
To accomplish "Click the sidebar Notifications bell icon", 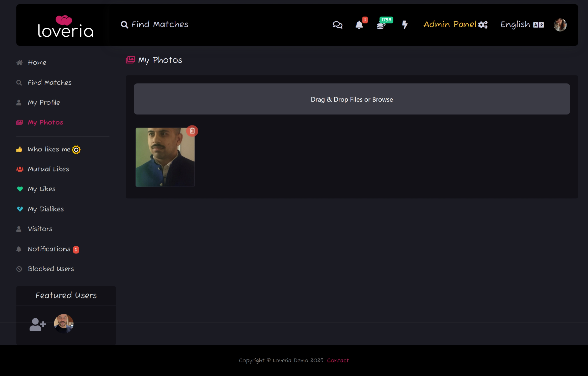I will tap(19, 249).
